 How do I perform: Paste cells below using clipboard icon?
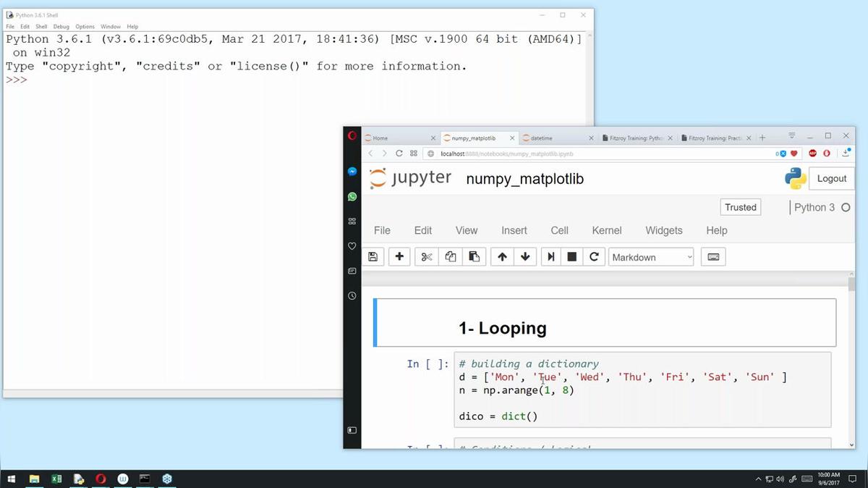pos(474,257)
